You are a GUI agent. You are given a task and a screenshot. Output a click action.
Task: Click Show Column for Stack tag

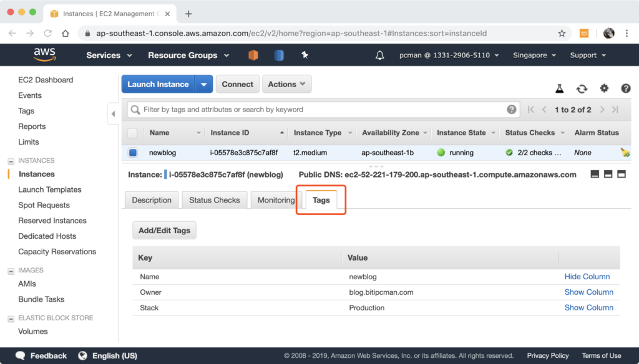pos(589,307)
